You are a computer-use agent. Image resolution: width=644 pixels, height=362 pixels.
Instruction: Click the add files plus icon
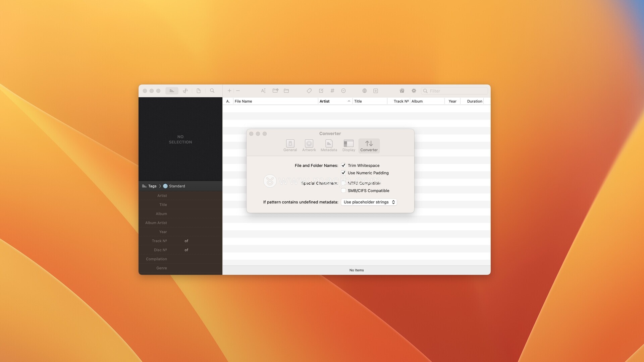pyautogui.click(x=229, y=91)
